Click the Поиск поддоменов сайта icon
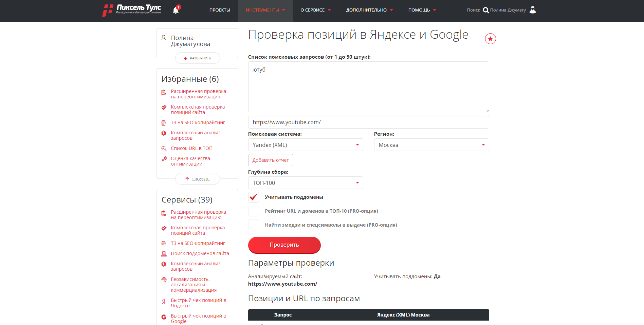This screenshot has width=644, height=325. [x=164, y=254]
